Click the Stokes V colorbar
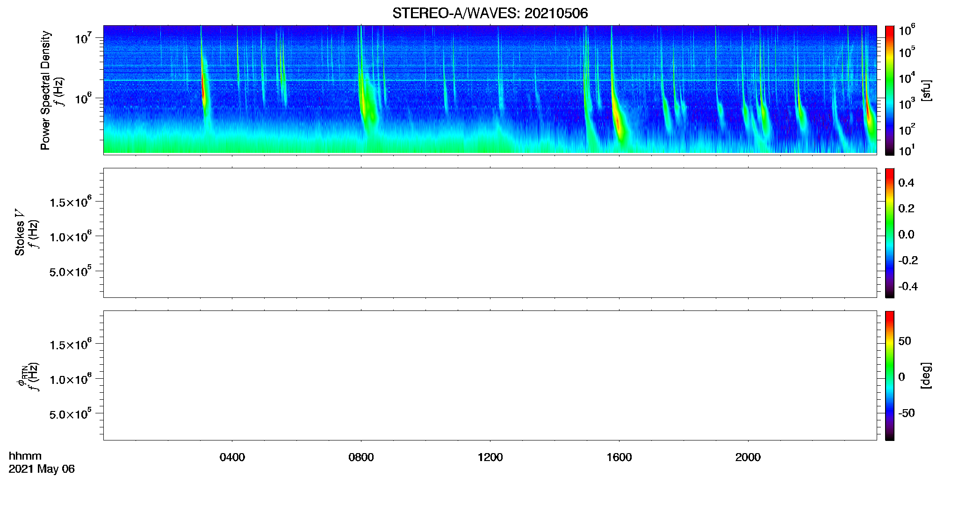Viewport: 980px width, 505px height. (889, 233)
